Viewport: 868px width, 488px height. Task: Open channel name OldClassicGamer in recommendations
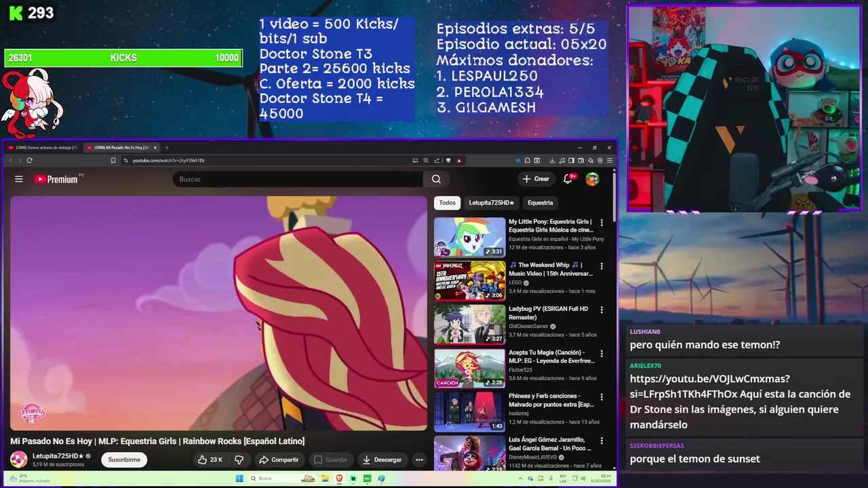[528, 327]
